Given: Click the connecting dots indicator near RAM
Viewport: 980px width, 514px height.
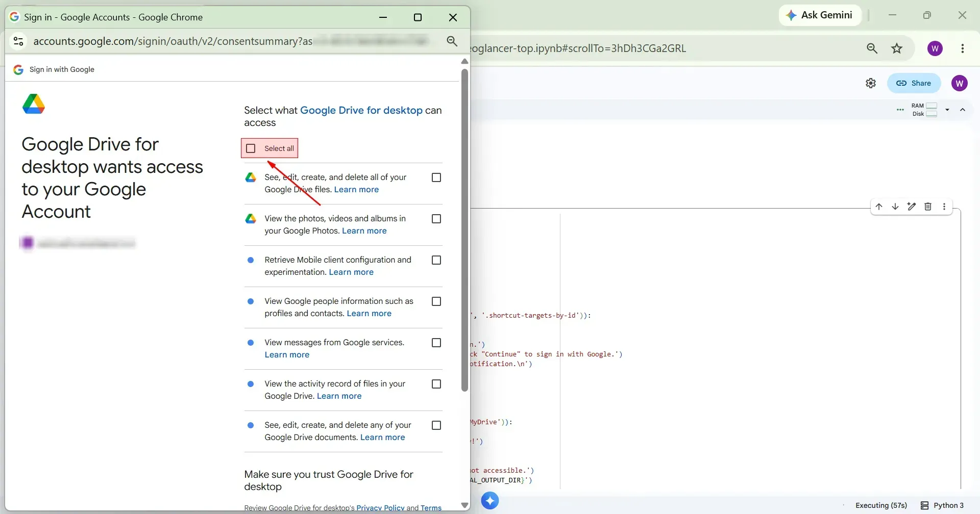Looking at the screenshot, I should 900,110.
